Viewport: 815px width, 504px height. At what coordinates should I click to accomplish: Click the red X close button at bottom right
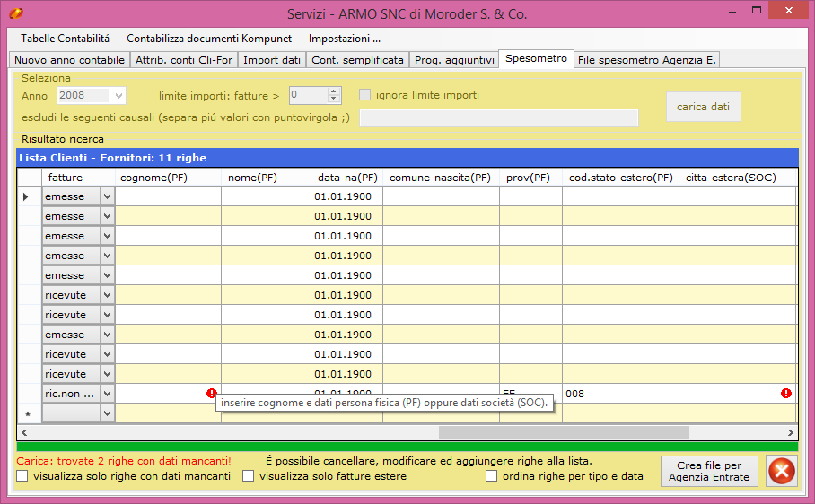(x=781, y=471)
